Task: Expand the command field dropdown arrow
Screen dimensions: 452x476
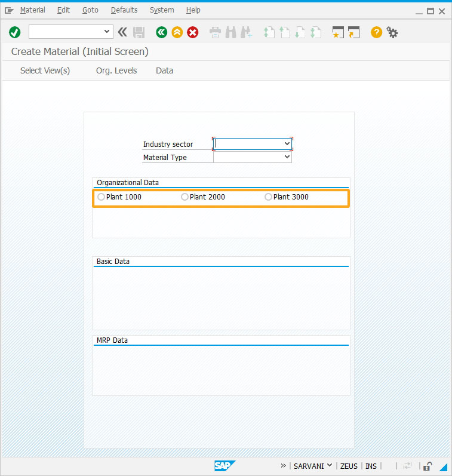Action: coord(106,31)
